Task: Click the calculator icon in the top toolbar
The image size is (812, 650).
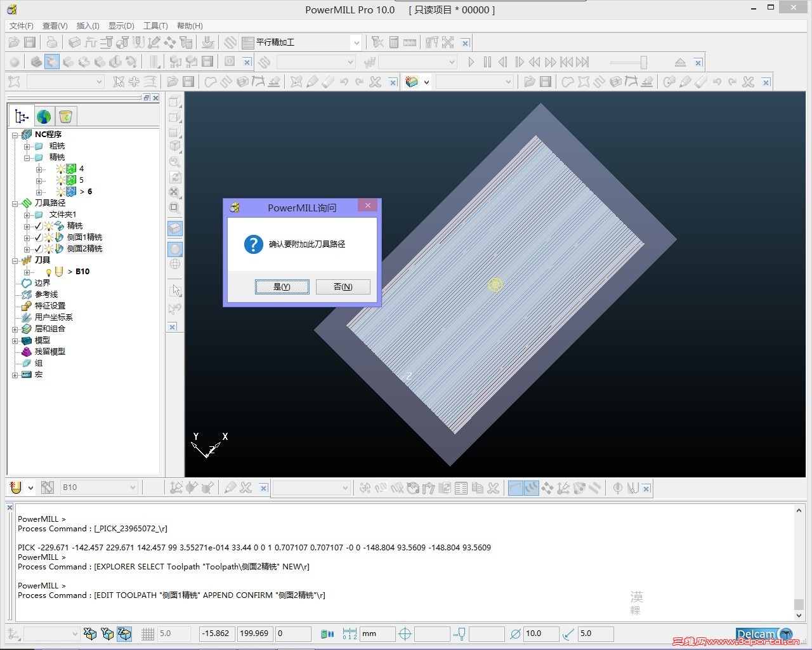Action: point(394,43)
